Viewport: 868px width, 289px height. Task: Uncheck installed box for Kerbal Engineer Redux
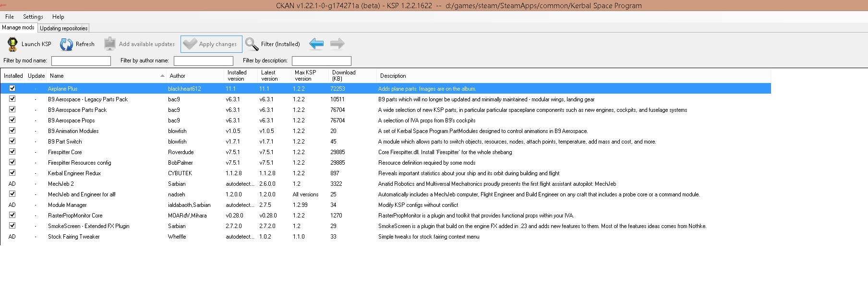coord(12,173)
